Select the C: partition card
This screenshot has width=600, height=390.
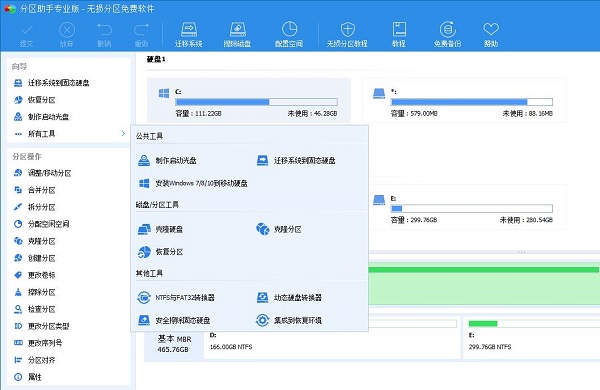point(249,100)
